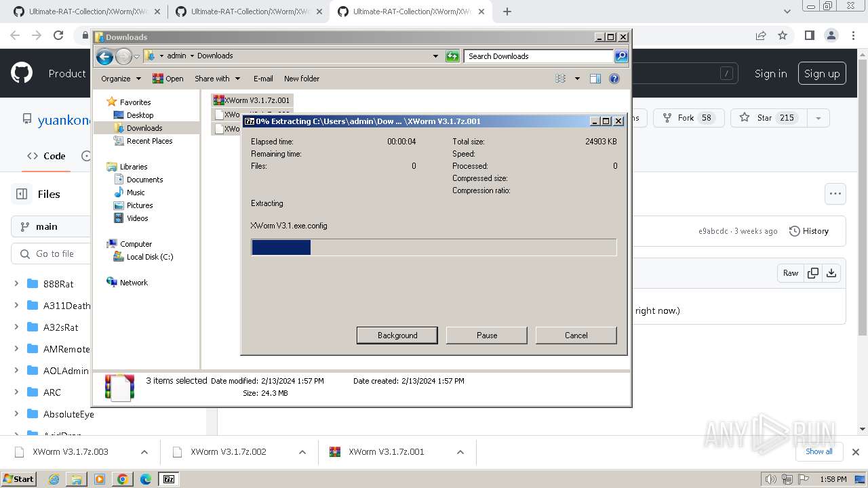Open Pictures library
The width and height of the screenshot is (868, 488).
(x=140, y=205)
